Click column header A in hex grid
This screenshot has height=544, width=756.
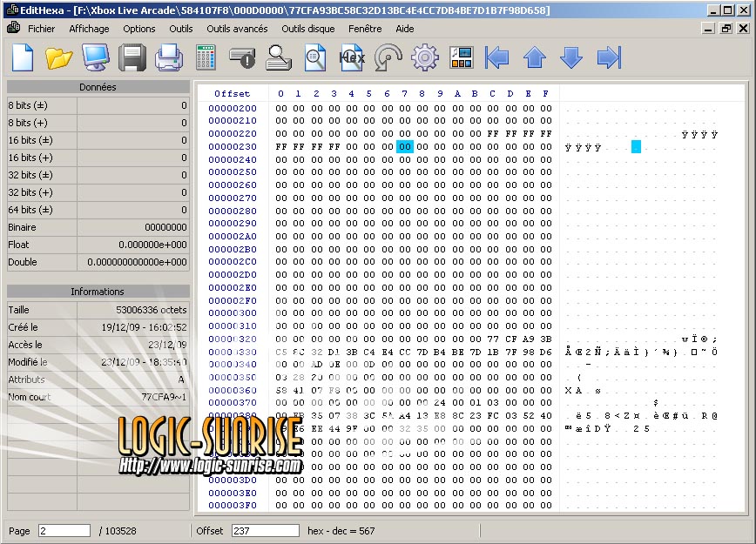[457, 93]
